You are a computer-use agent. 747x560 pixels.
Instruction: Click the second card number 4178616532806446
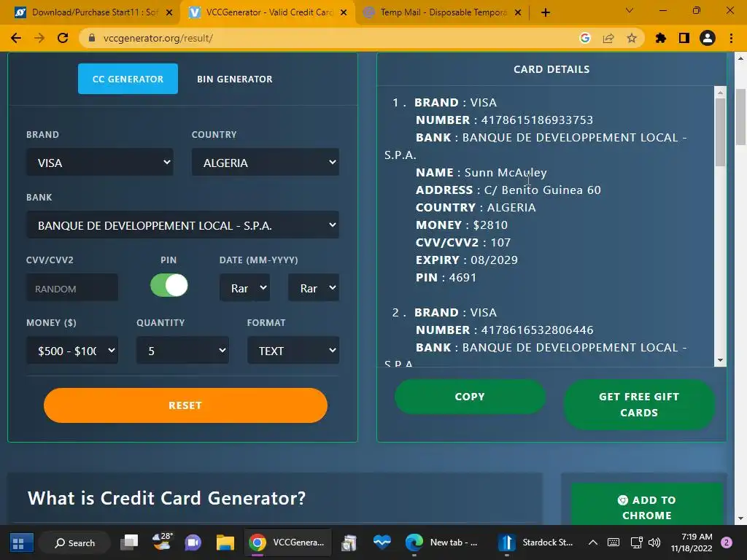click(x=537, y=330)
